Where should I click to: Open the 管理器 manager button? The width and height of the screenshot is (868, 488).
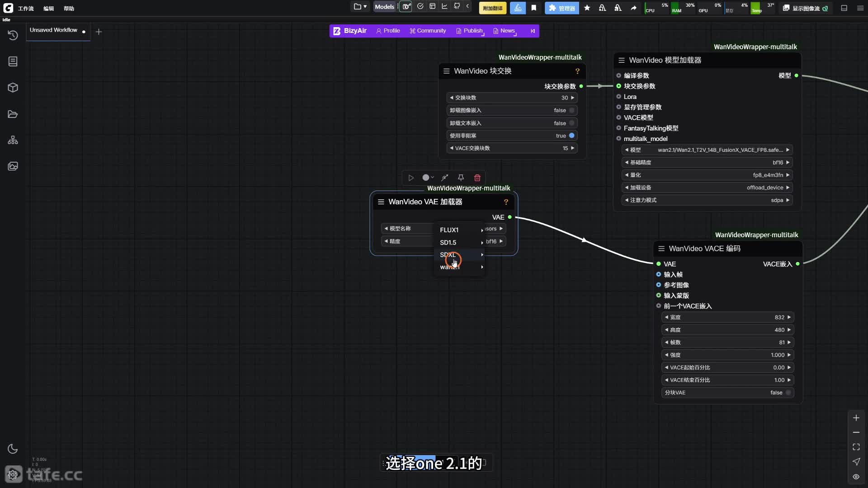click(x=561, y=8)
